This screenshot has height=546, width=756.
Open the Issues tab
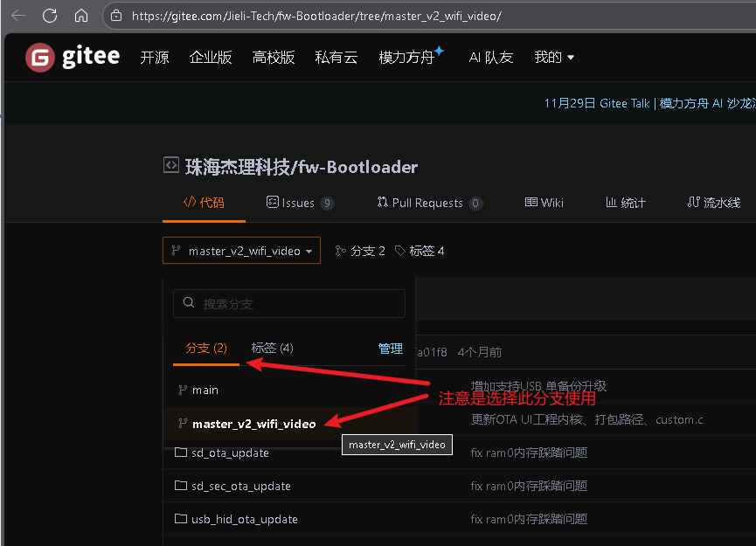pos(300,203)
